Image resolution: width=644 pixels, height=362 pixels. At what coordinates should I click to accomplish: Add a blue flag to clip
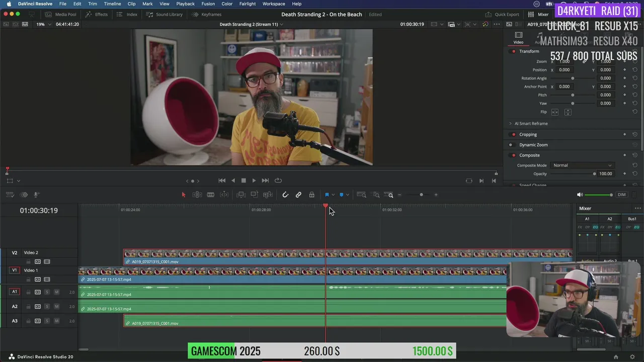[327, 195]
